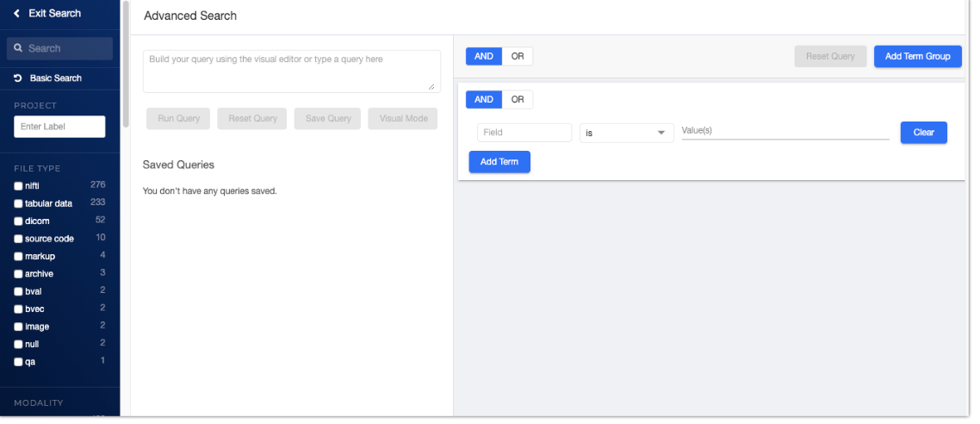This screenshot has width=980, height=424.
Task: Click the Project Enter Label field
Action: (59, 127)
